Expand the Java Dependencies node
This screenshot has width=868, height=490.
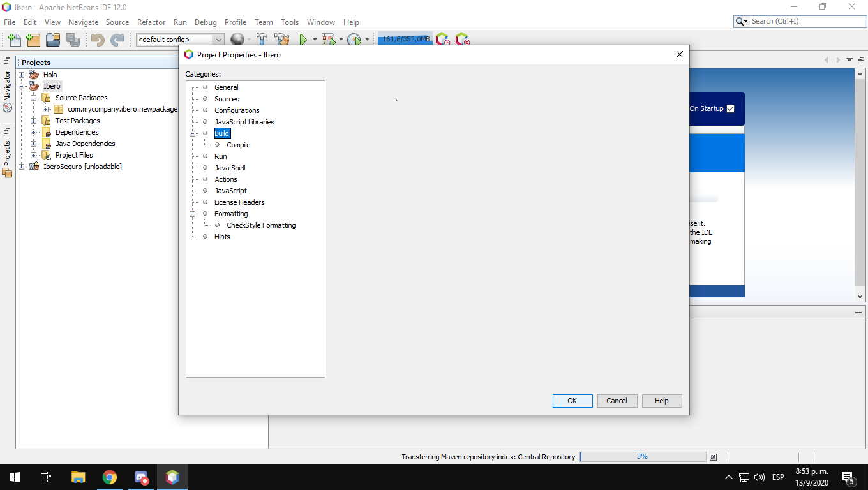click(34, 144)
